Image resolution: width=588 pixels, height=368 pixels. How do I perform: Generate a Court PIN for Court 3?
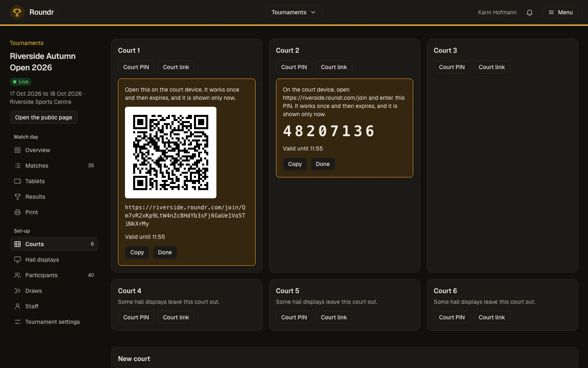452,67
